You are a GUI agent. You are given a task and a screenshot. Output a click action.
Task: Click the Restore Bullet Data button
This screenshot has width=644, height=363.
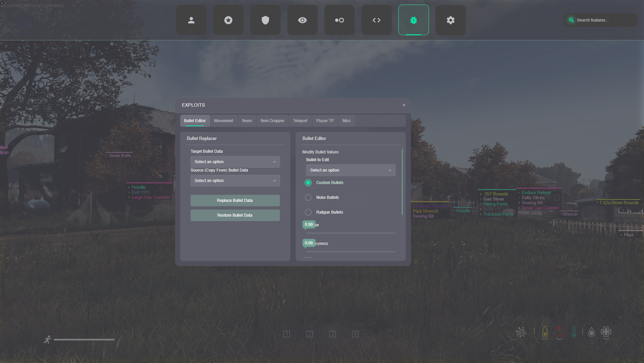pos(235,215)
